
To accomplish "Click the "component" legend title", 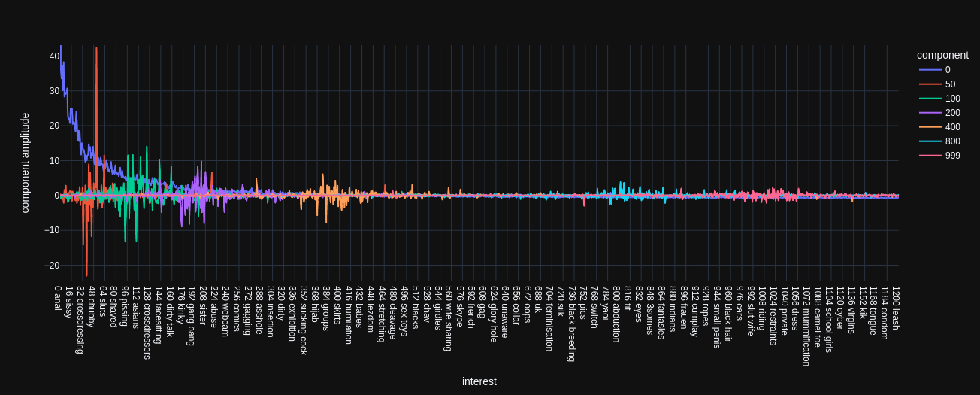I will point(942,55).
